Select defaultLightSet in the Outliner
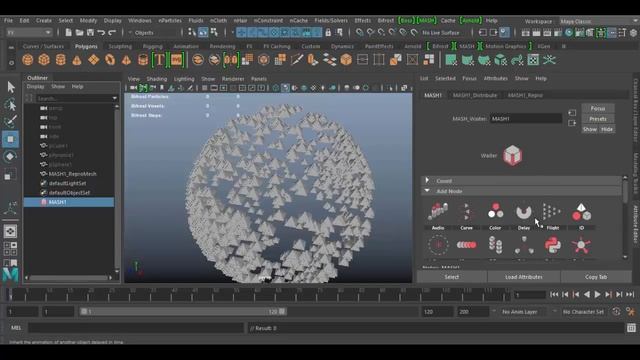Viewport: 640px width, 360px height. [67, 183]
